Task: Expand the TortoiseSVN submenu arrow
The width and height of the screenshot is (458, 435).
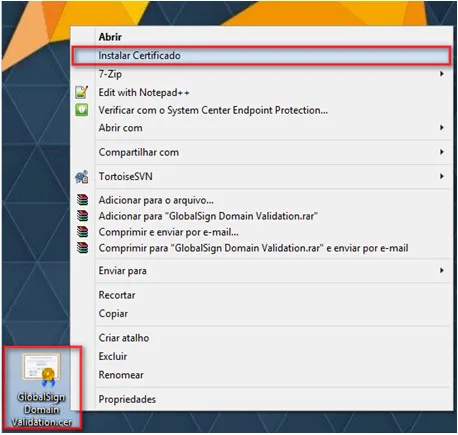Action: coord(442,176)
